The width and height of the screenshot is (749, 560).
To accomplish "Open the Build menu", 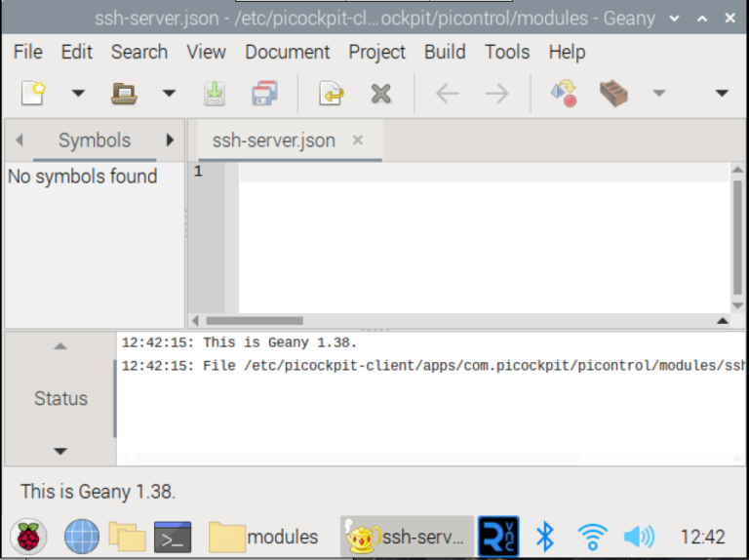I will (x=445, y=52).
